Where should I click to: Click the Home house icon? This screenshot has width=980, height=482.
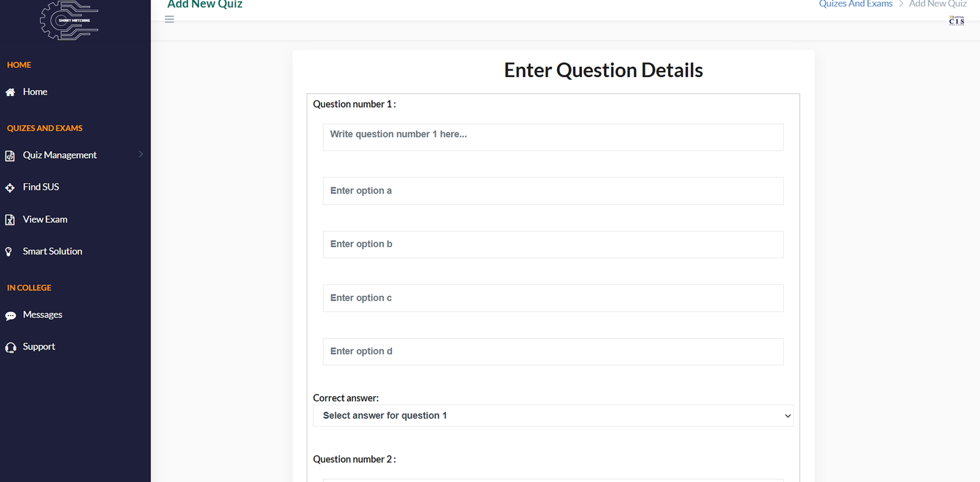(x=10, y=92)
